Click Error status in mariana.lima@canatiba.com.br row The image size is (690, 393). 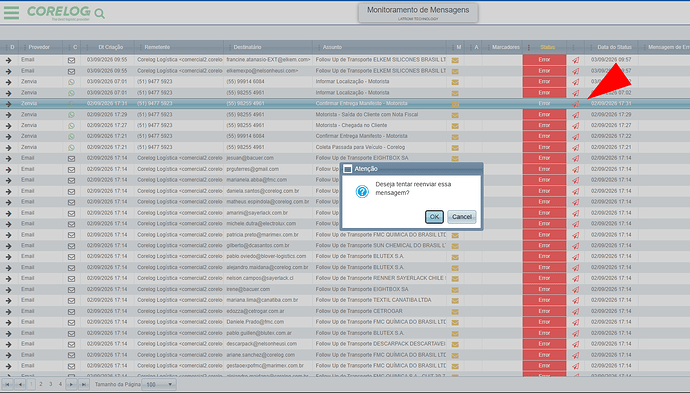(544, 300)
